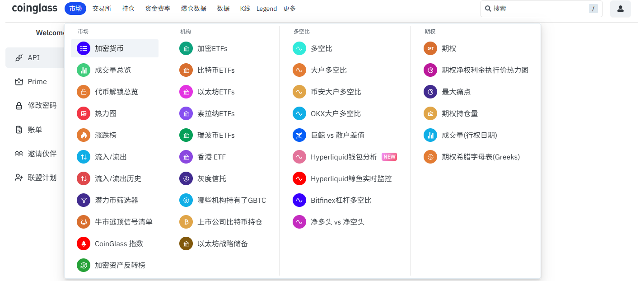644x281 pixels.
Task: Click the user profile icon button
Action: [621, 9]
